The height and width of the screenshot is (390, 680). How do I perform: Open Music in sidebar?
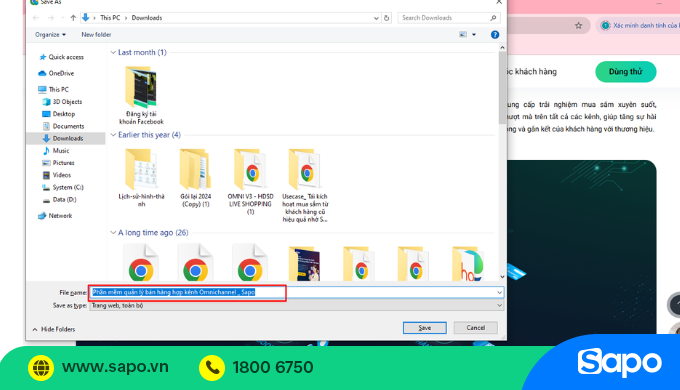tap(56, 151)
